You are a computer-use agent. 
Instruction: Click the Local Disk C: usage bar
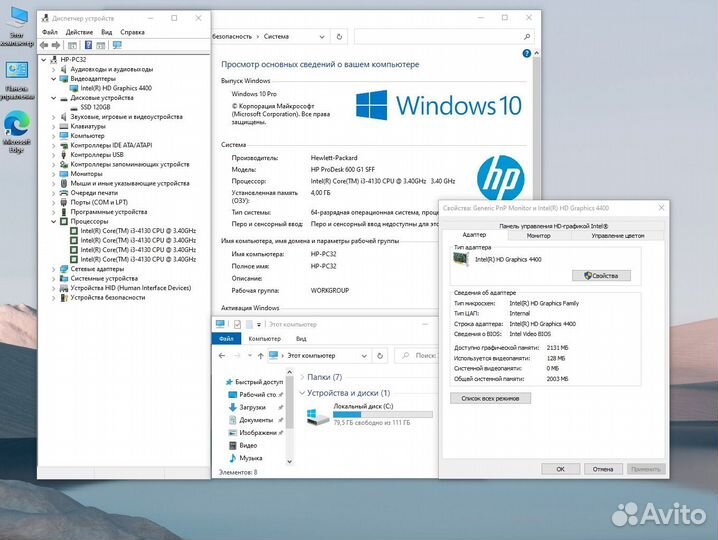tap(382, 415)
